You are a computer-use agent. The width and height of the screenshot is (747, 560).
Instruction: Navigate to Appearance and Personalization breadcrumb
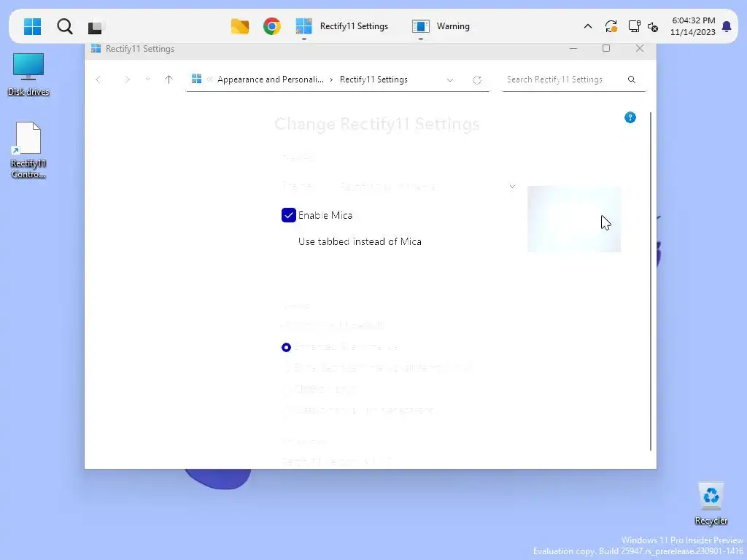pos(270,79)
